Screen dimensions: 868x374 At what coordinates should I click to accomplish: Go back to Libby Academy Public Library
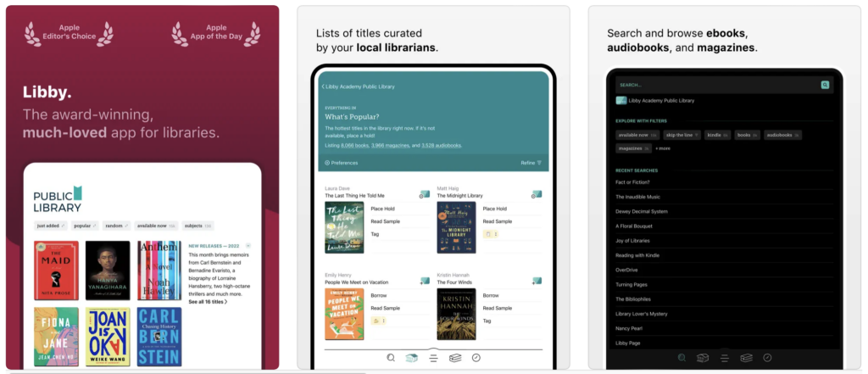(x=359, y=87)
